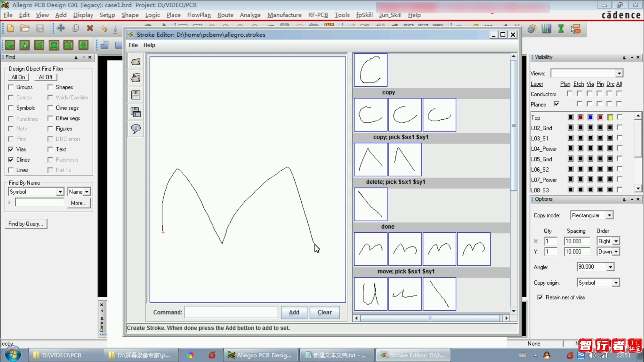Open the Windows Start button
The image size is (644, 362).
tap(13, 355)
